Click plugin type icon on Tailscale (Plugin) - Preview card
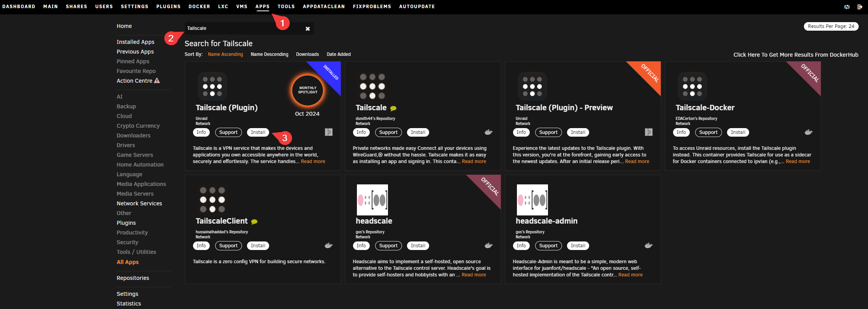Viewport: 868px width, 309px height. click(x=649, y=132)
